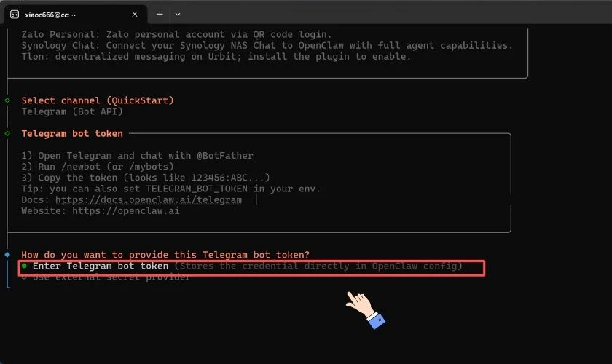Image resolution: width=612 pixels, height=364 pixels.
Task: Click the terminal icon on the active tab
Action: pos(15,14)
